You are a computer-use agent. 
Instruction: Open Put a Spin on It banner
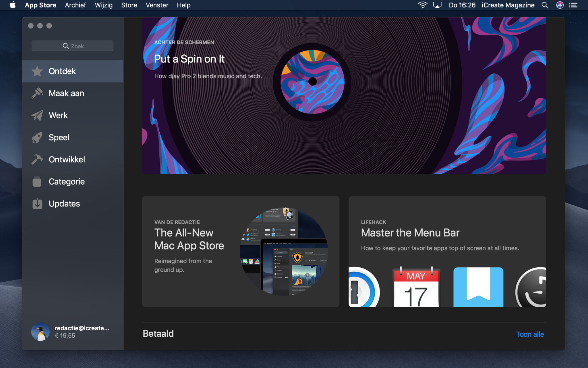point(344,95)
